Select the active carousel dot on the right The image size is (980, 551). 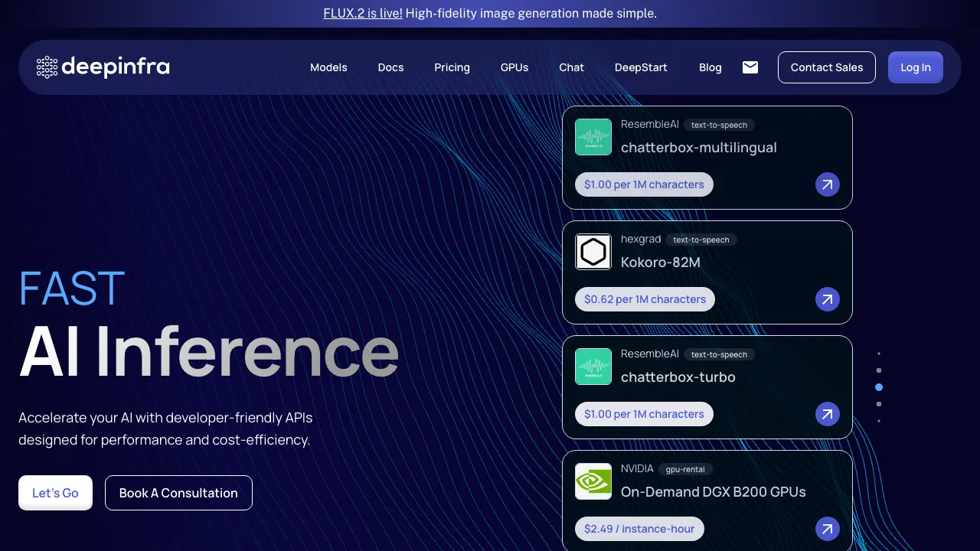click(879, 387)
